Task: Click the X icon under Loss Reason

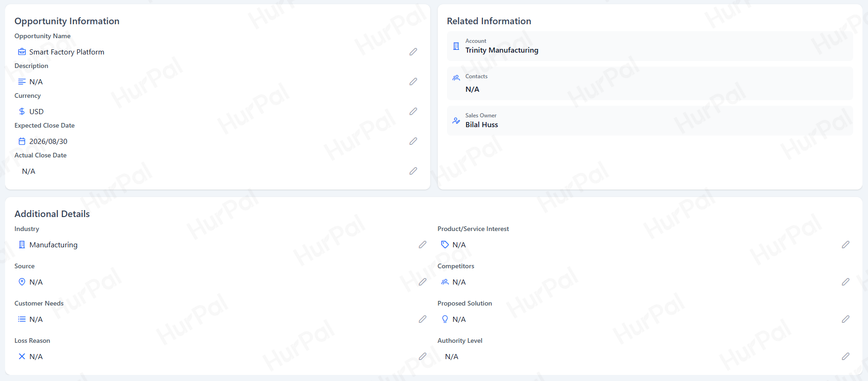Action: point(22,356)
